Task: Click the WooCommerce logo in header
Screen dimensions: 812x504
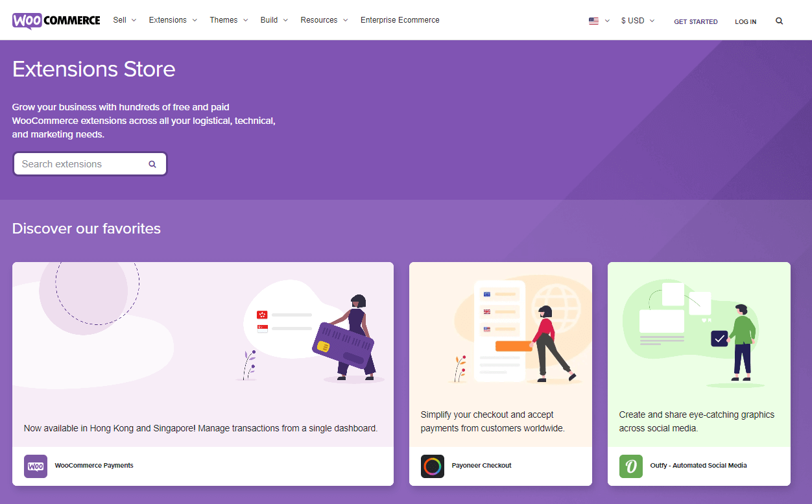Action: 56,20
